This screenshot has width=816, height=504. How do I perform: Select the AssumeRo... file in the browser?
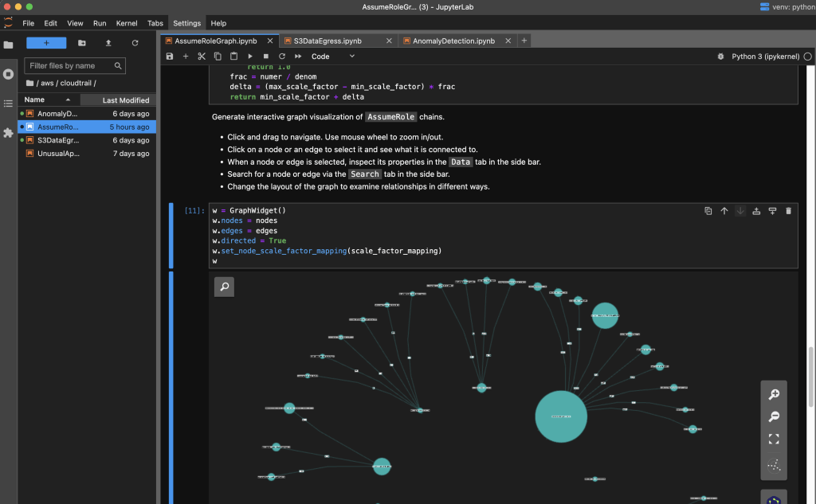coord(87,127)
